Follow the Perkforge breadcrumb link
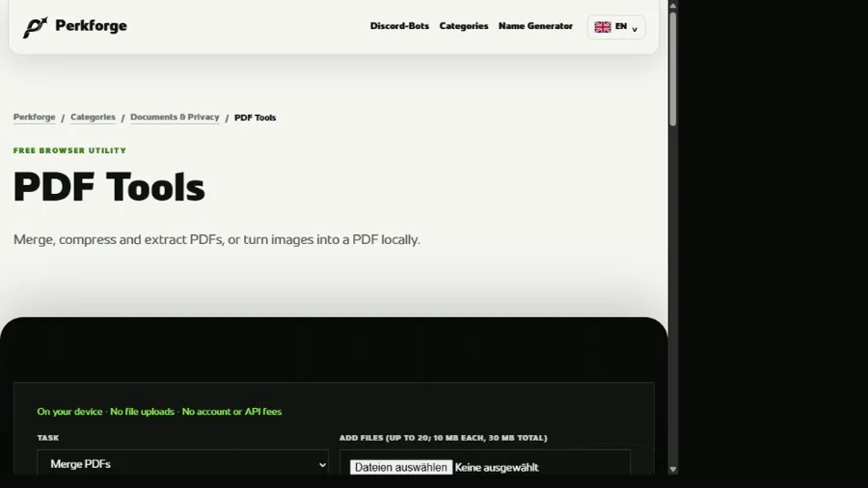868x488 pixels. (35, 118)
